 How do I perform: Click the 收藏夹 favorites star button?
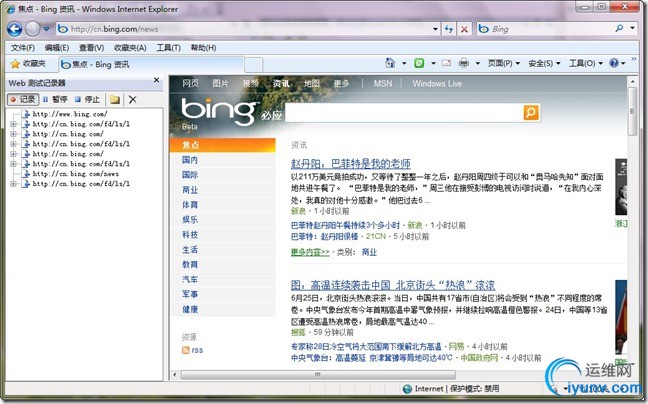pyautogui.click(x=29, y=64)
